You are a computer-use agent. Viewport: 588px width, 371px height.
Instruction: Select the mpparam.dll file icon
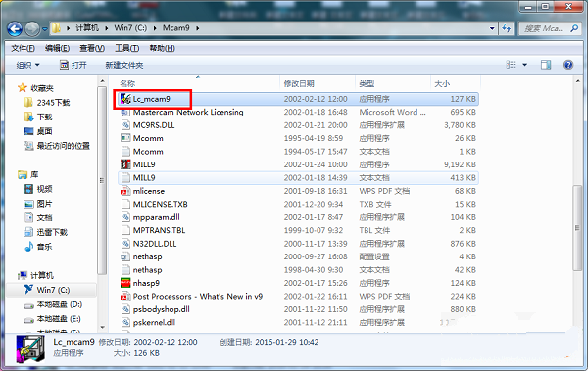(125, 217)
